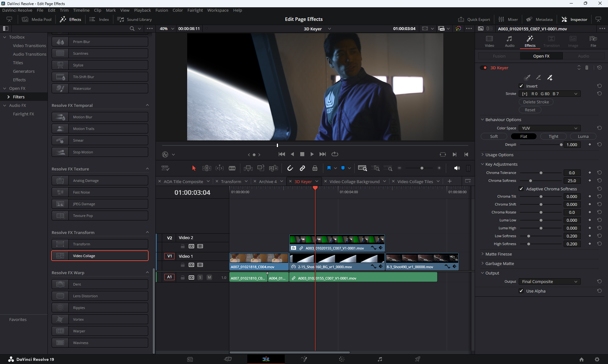Select the Tight behaviour button
Viewport: 608px width, 364px height.
(x=553, y=136)
